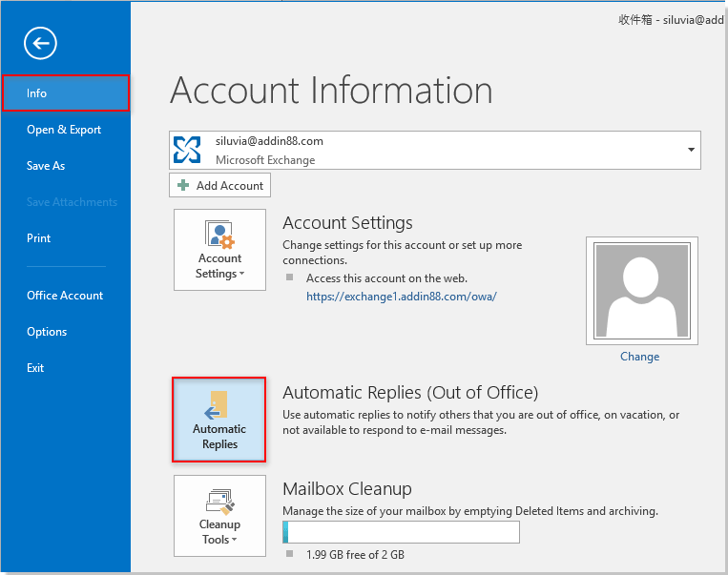Click the Cleanup Tools broom icon
Viewport: 728px width, 575px height.
coord(220,503)
